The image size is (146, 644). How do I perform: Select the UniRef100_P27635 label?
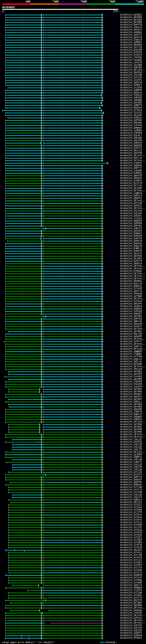(x=131, y=289)
